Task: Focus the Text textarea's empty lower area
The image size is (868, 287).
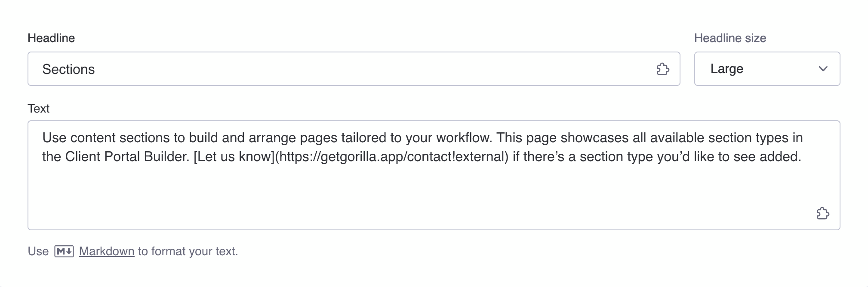Action: (387, 198)
